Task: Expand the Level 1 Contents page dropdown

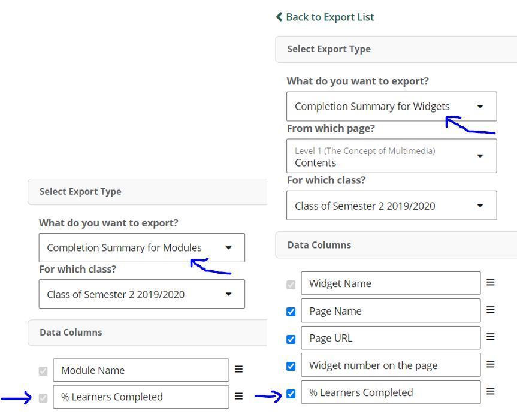Action: [391, 156]
